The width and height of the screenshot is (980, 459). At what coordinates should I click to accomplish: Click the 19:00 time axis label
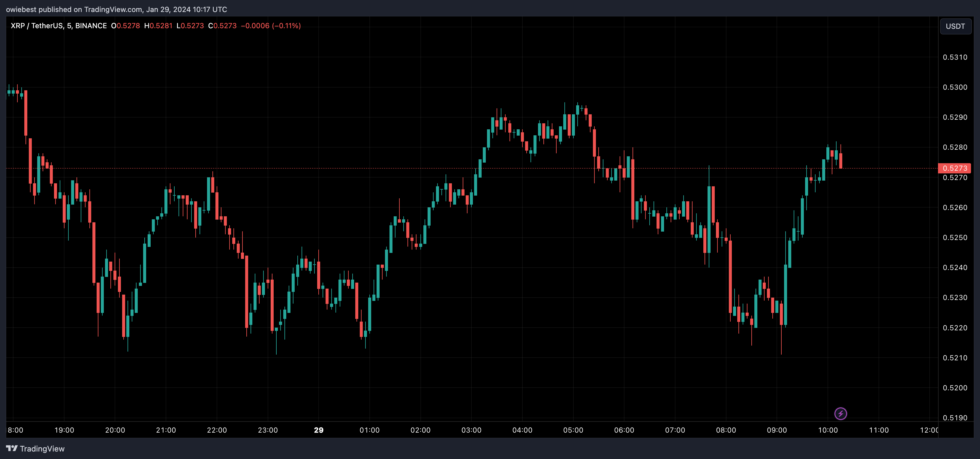point(64,430)
